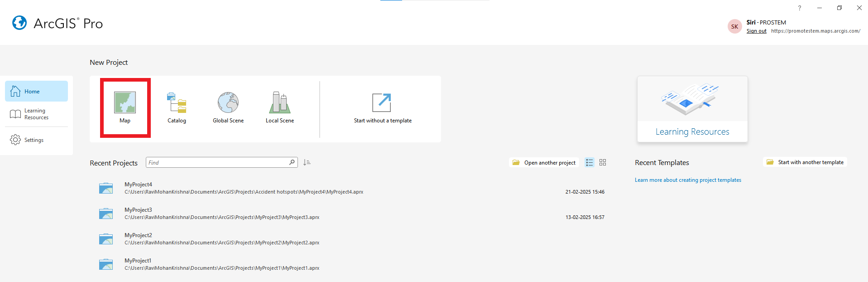Screen dimensions: 868x282
Task: Click the date 21-02-2025 15:46
Action: pos(585,192)
